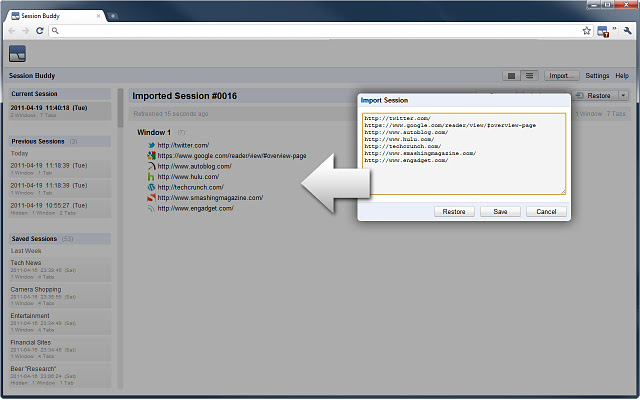The width and height of the screenshot is (640, 400).
Task: Click the Imported Session #0016 title
Action: point(184,96)
